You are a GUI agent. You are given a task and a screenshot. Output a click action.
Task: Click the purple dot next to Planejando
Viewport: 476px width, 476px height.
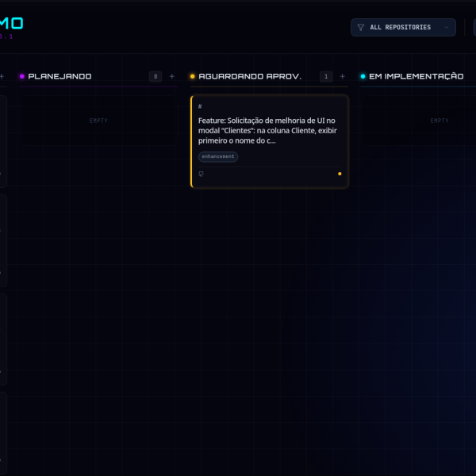tap(22, 77)
